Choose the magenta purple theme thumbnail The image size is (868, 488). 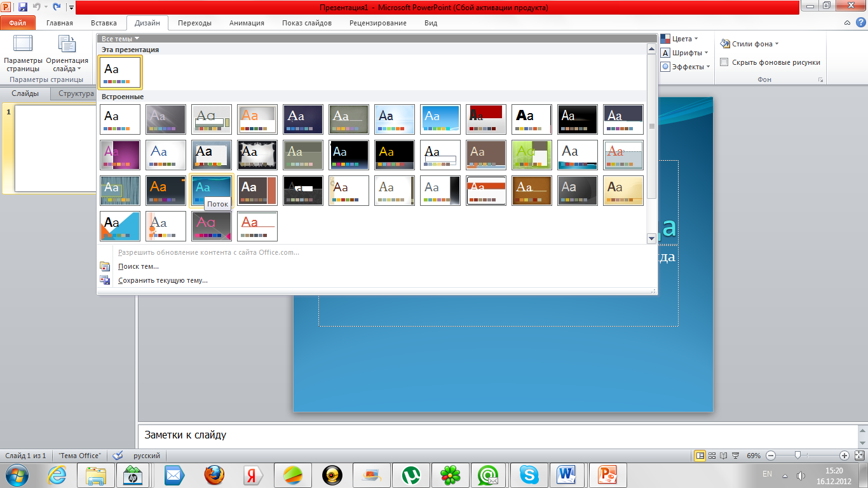coord(120,155)
